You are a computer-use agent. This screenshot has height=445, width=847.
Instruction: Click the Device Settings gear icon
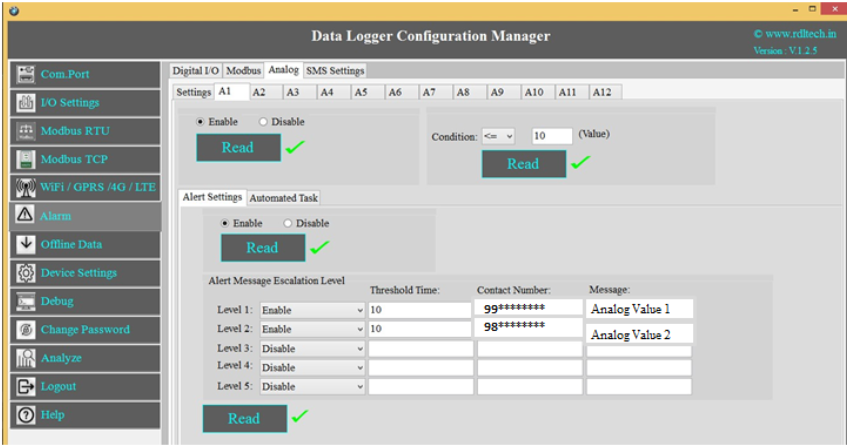click(25, 273)
